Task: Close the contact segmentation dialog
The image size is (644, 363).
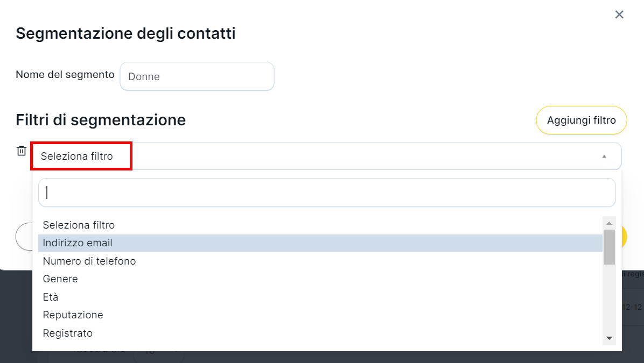Action: pos(619,15)
